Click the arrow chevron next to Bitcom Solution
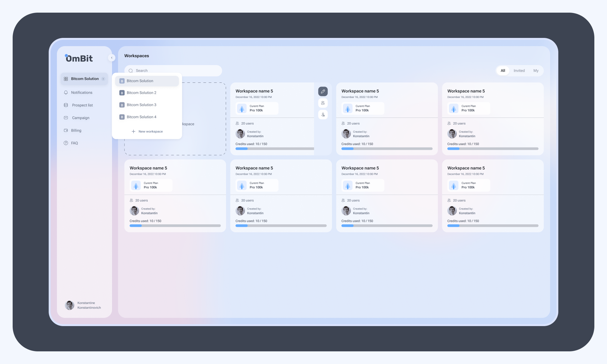This screenshot has height=364, width=607. [103, 79]
